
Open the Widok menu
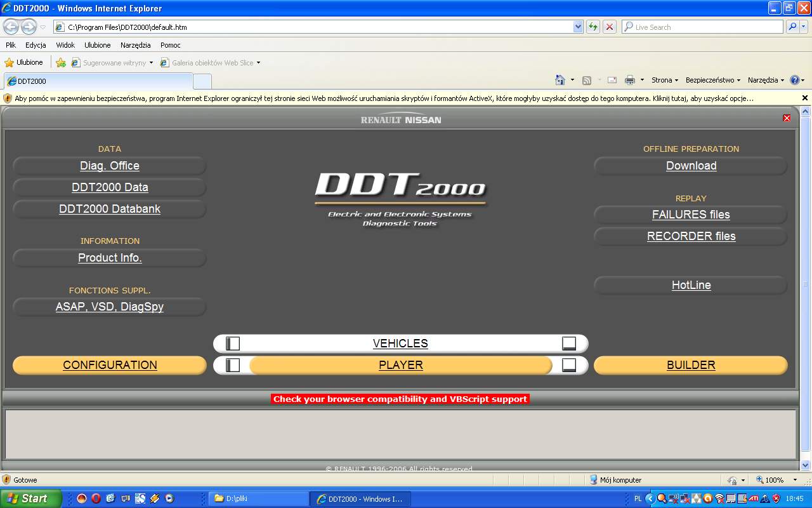[x=65, y=45]
